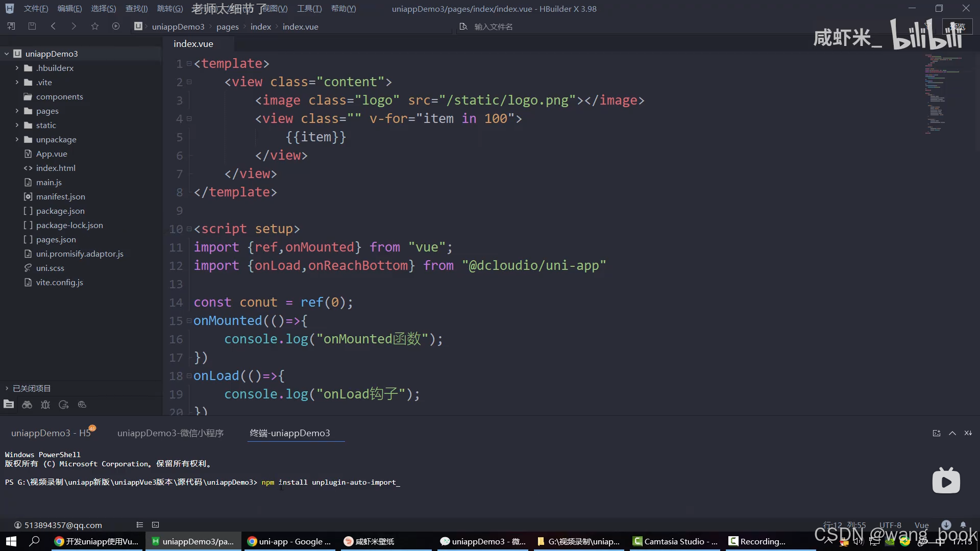Fold the v-for view block at line 4
Image resolution: width=980 pixels, height=551 pixels.
(x=189, y=119)
